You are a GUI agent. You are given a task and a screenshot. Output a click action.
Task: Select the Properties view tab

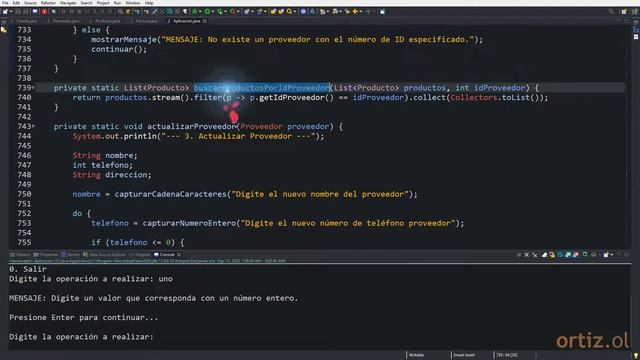[46, 255]
